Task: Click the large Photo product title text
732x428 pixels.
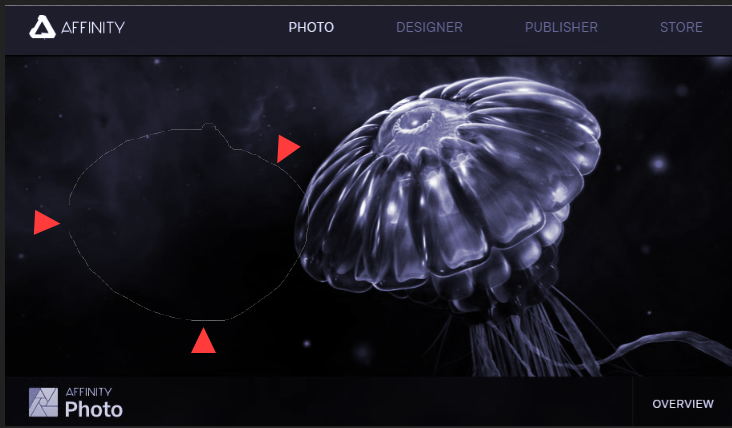Action: [x=94, y=409]
